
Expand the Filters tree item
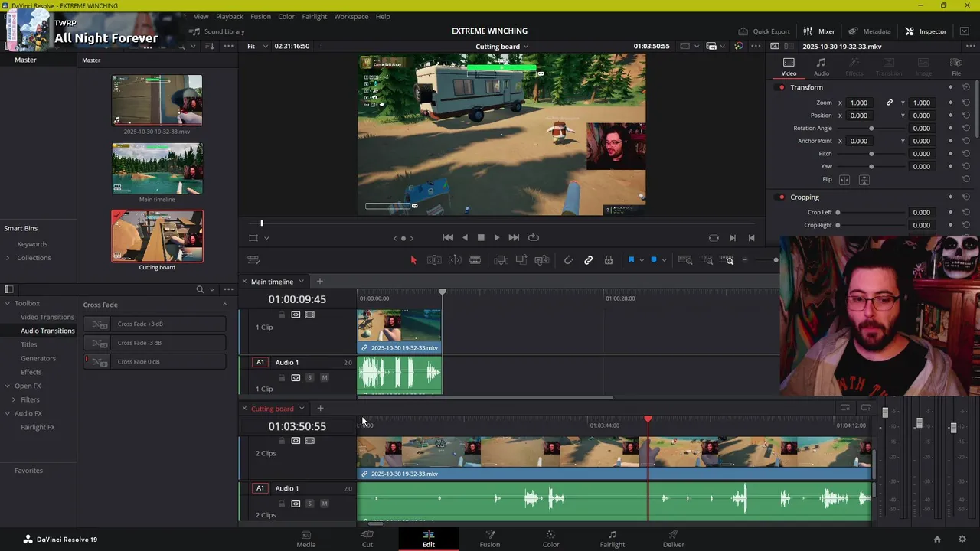pos(14,399)
